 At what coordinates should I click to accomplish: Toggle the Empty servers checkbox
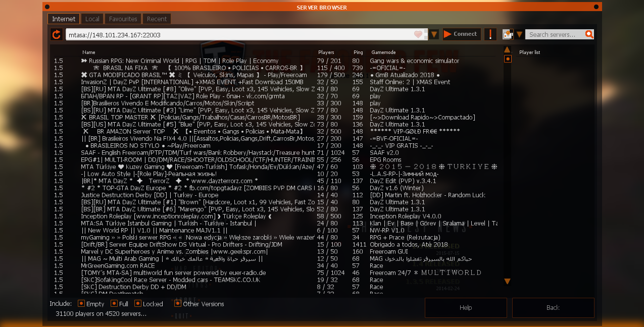(81, 304)
